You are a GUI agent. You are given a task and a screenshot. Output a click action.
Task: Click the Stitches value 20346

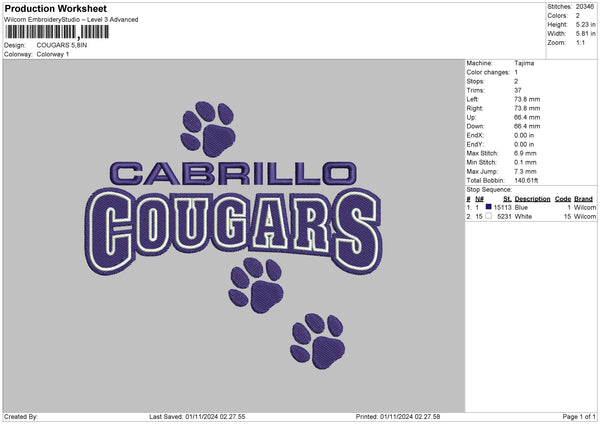[585, 7]
